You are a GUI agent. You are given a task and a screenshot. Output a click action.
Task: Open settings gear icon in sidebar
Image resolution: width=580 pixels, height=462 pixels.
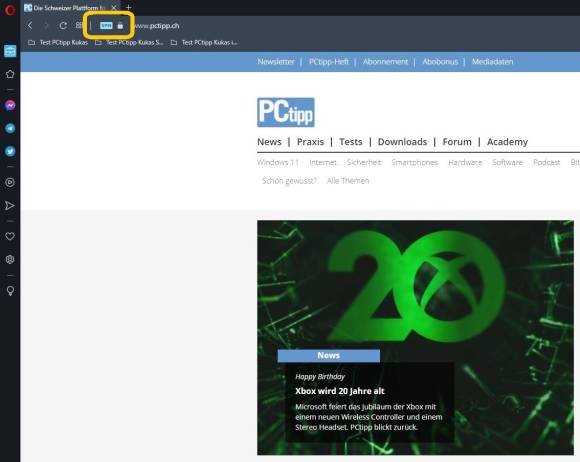[10, 259]
